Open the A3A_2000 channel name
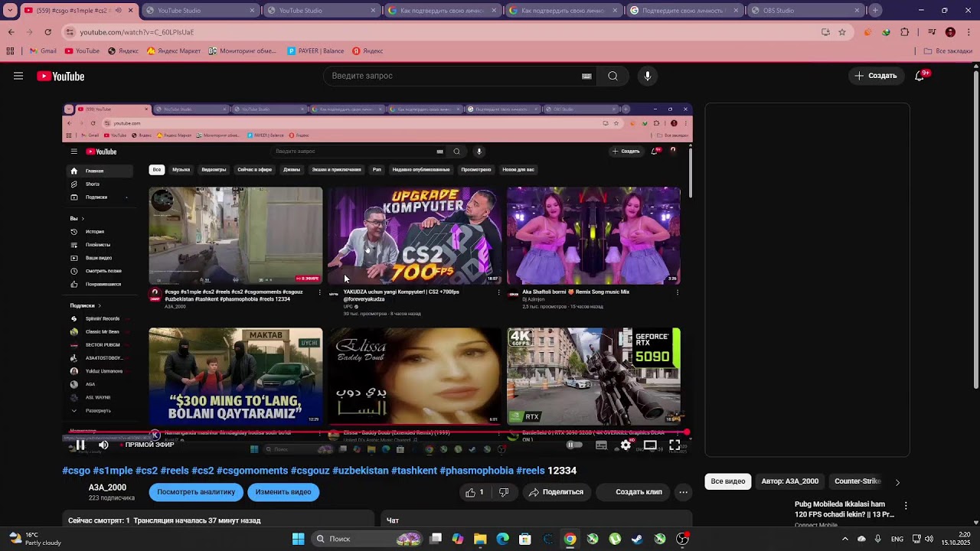980x551 pixels. (x=107, y=487)
